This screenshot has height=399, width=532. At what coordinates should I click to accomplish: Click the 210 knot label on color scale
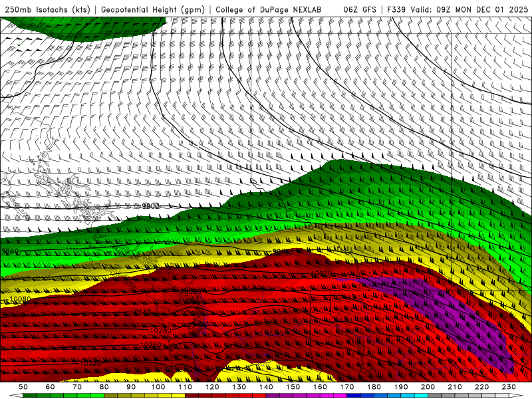click(455, 387)
